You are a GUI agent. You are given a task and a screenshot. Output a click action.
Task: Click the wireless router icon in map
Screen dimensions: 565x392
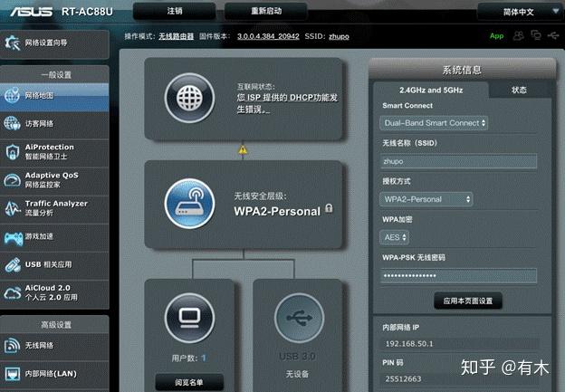tap(189, 204)
